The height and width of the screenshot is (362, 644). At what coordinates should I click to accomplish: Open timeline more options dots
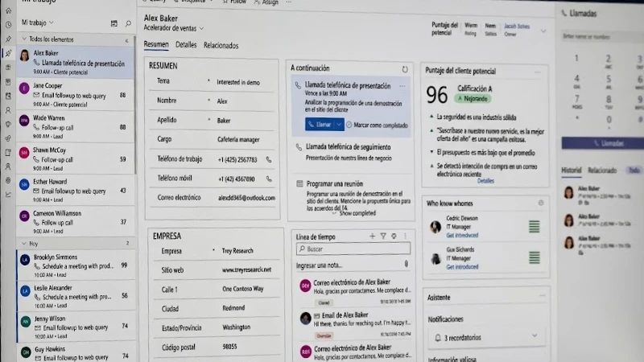pos(405,236)
